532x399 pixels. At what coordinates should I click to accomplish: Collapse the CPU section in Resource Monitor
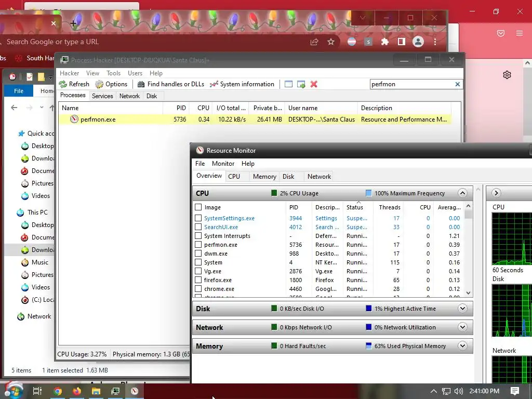tap(462, 193)
